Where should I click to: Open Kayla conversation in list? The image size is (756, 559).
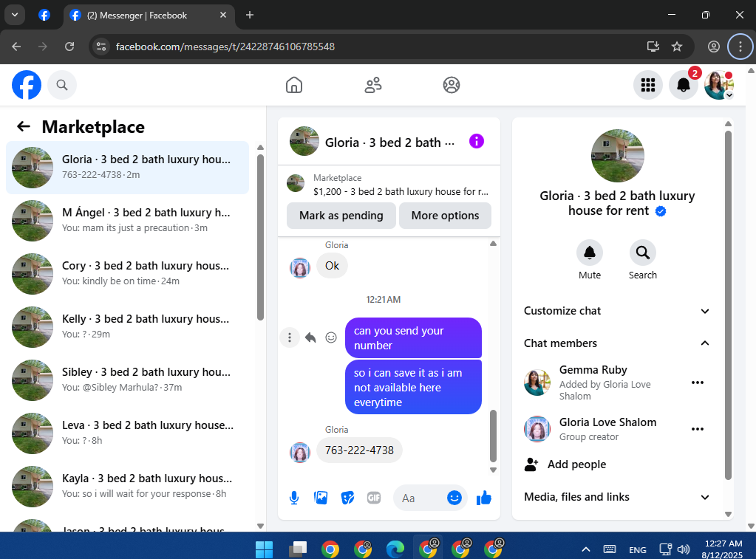[127, 486]
